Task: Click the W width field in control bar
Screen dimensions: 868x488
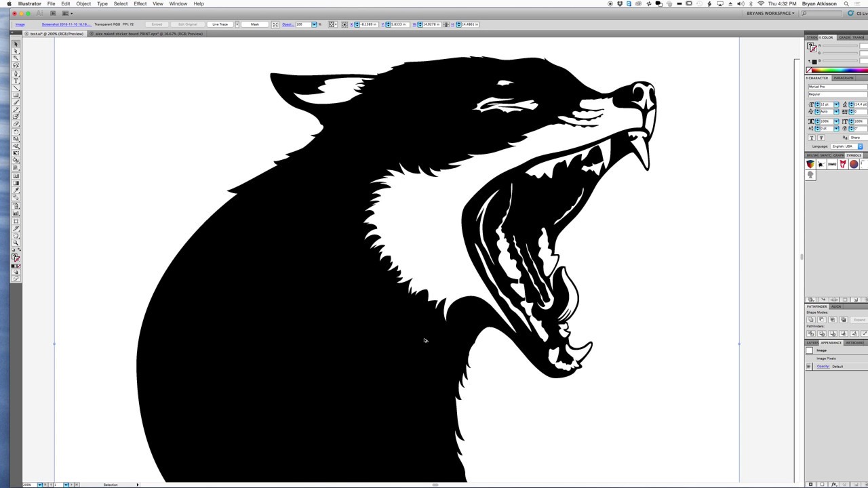Action: click(x=431, y=24)
